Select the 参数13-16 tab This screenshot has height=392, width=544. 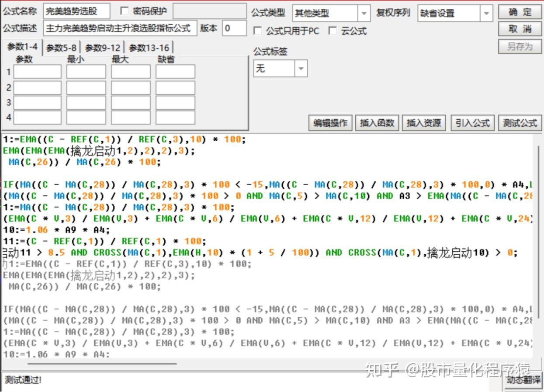[x=149, y=48]
